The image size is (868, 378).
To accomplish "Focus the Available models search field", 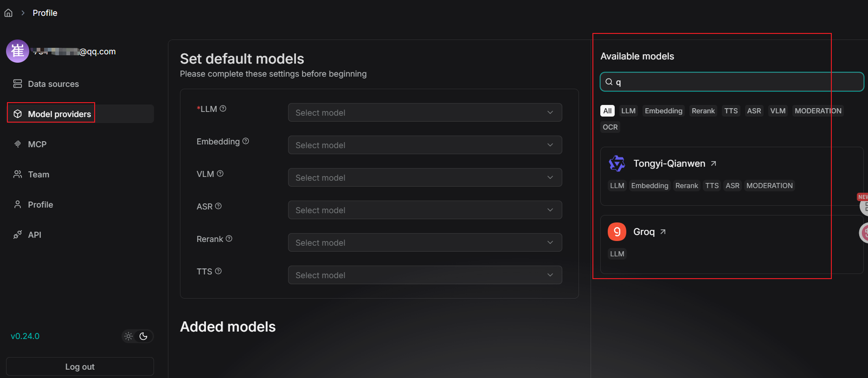I will coord(732,82).
